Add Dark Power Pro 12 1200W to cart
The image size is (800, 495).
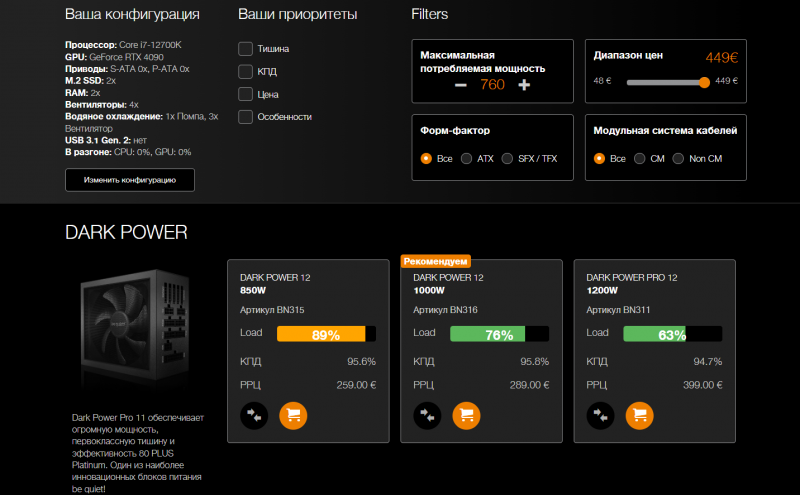click(x=638, y=414)
